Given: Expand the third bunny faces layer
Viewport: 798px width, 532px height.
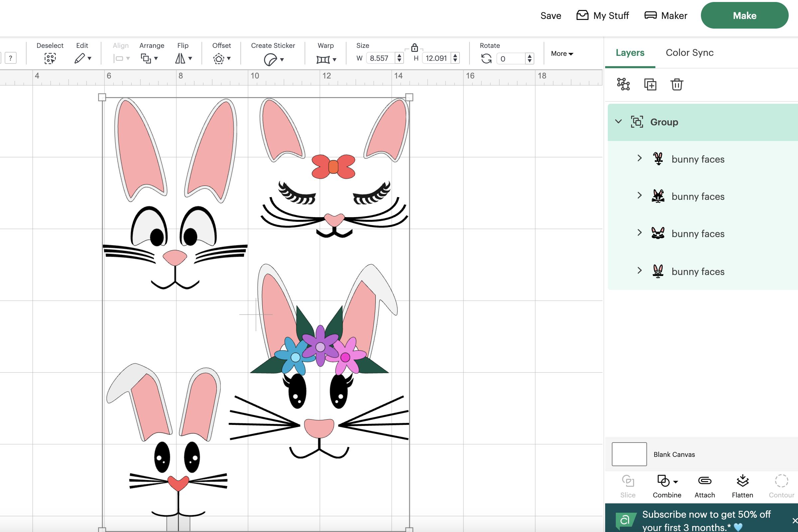Looking at the screenshot, I should tap(639, 233).
